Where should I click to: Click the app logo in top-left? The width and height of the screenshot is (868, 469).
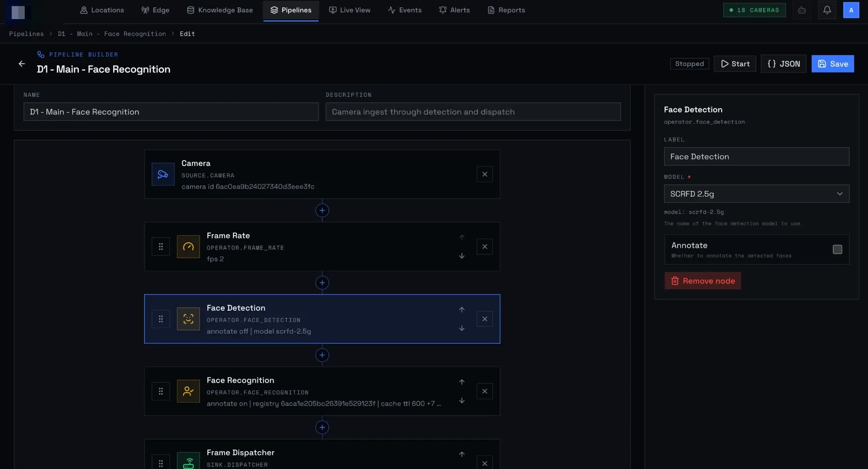tap(18, 12)
